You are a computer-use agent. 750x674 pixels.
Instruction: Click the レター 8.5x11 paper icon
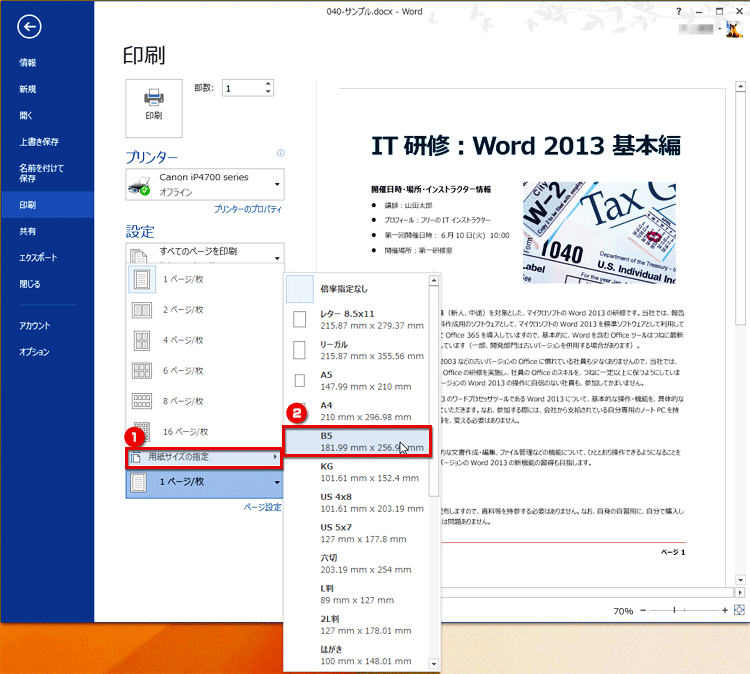pos(299,319)
